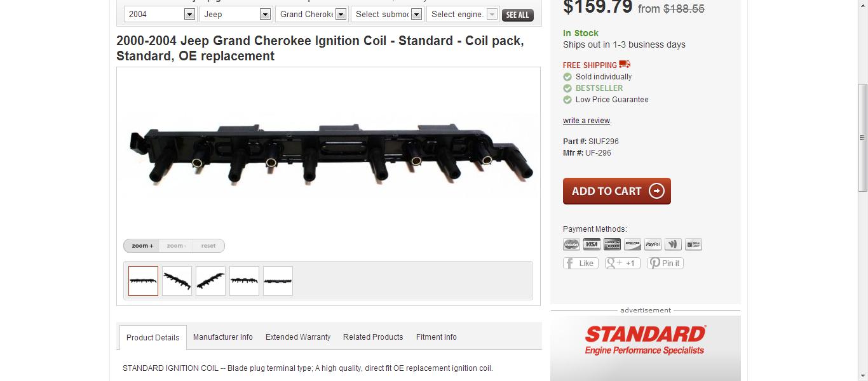Click the Pinterest Pin it button
868x381 pixels.
(x=665, y=263)
